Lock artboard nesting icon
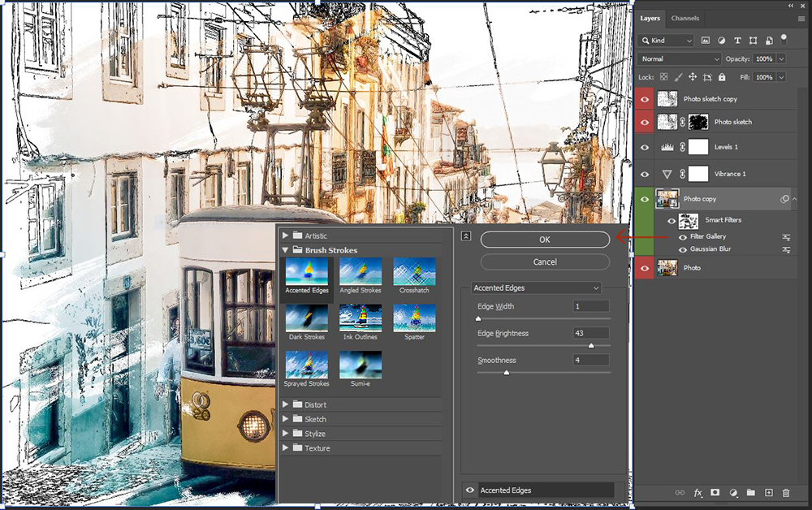Viewport: 812px width, 510px height. point(707,77)
